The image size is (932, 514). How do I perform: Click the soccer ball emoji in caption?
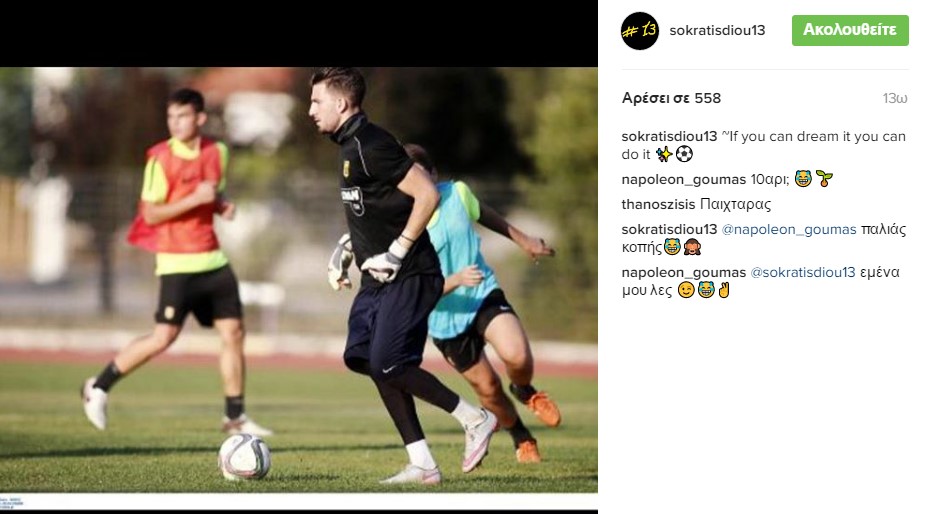[x=684, y=154]
